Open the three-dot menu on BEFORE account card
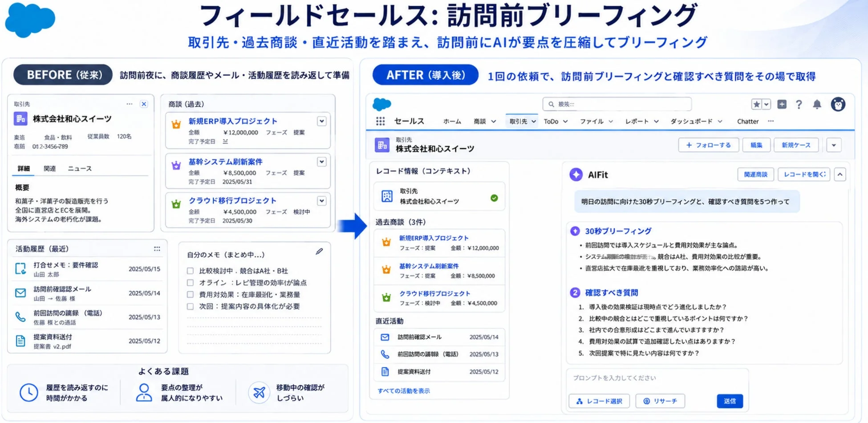 [x=129, y=104]
